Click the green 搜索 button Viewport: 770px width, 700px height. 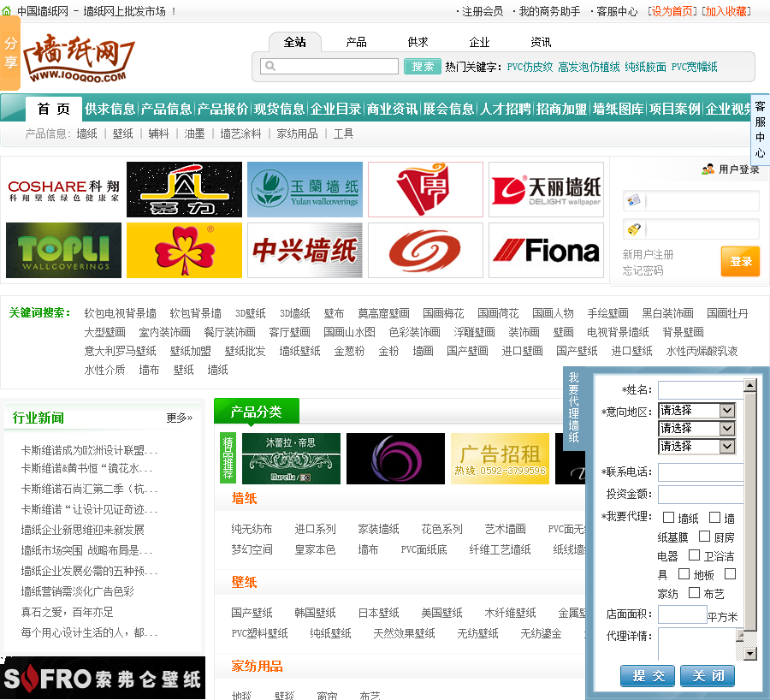[423, 66]
